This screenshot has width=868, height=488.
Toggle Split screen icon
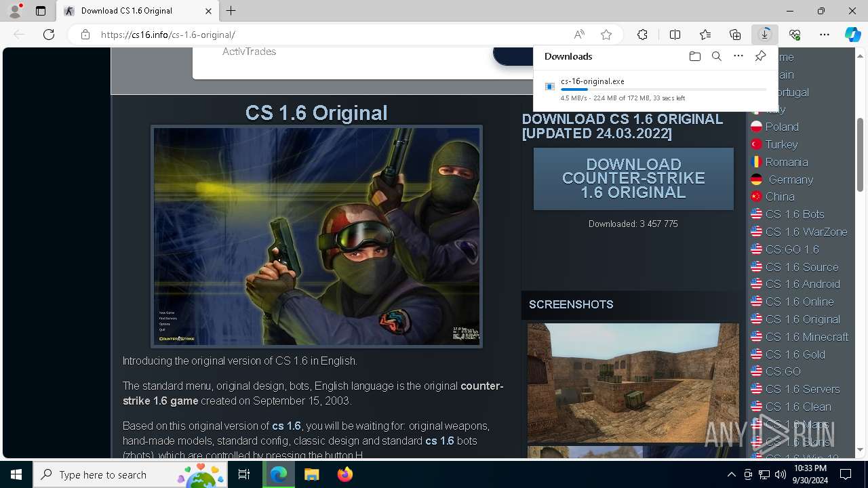pyautogui.click(x=675, y=35)
